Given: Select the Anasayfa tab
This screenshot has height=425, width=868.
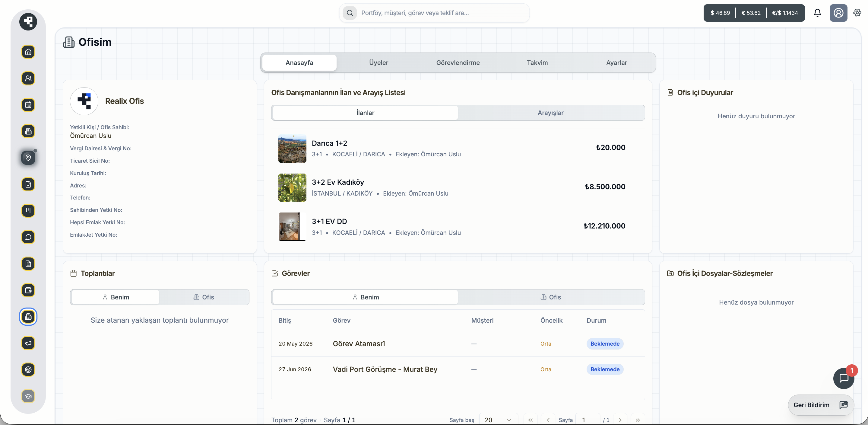Looking at the screenshot, I should coord(299,63).
